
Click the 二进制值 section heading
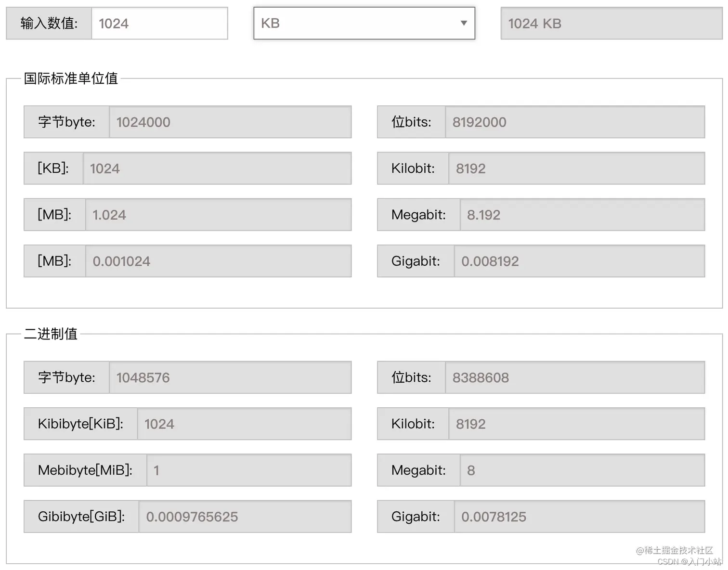click(51, 334)
